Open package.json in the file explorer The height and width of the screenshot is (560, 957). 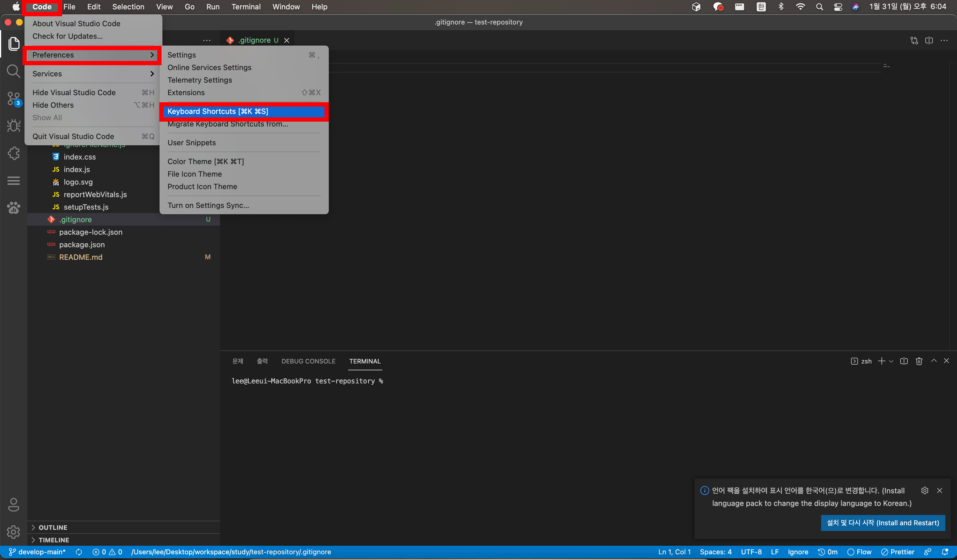coord(82,244)
